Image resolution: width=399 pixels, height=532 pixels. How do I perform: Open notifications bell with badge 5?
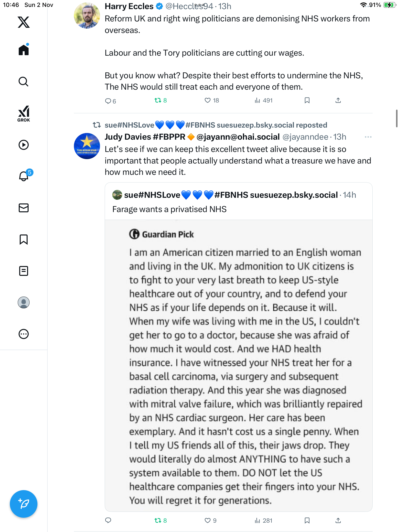point(24,176)
